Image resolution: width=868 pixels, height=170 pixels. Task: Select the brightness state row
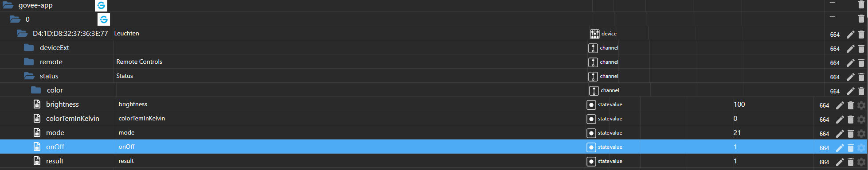click(x=434, y=104)
